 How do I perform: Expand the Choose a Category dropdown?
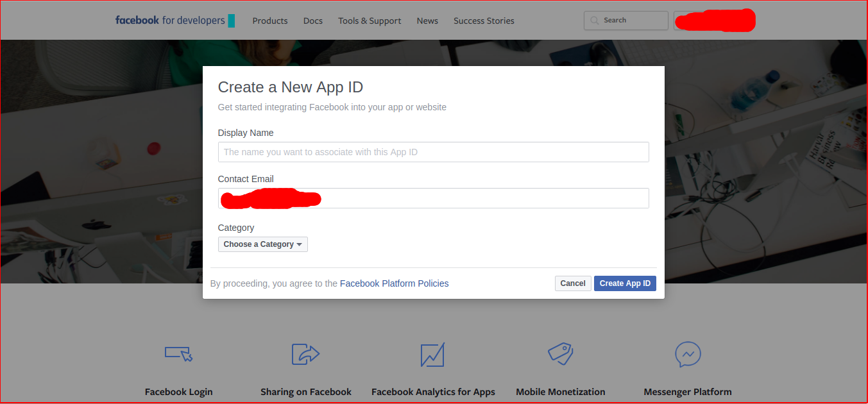pyautogui.click(x=263, y=244)
